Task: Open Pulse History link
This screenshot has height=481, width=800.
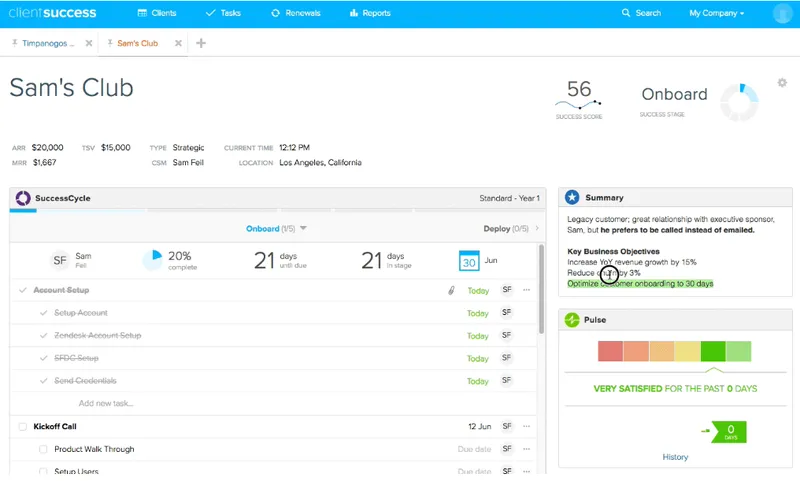Action: coord(675,457)
